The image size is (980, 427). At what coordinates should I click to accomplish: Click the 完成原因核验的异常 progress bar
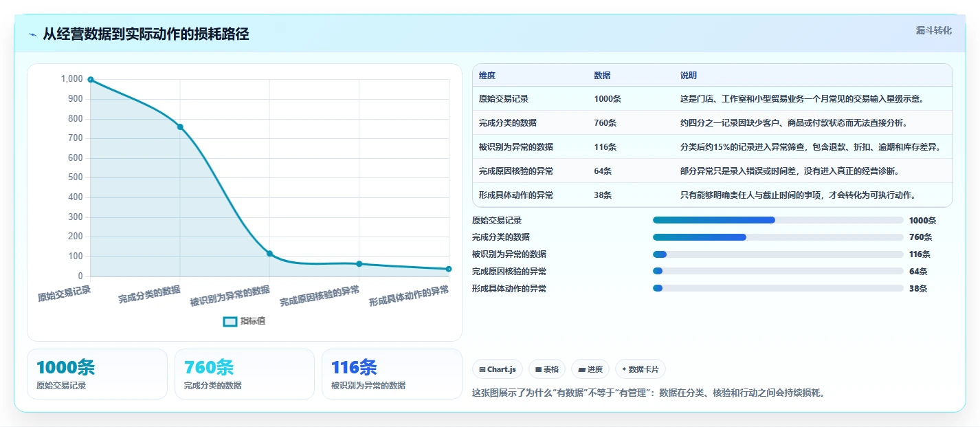[778, 272]
